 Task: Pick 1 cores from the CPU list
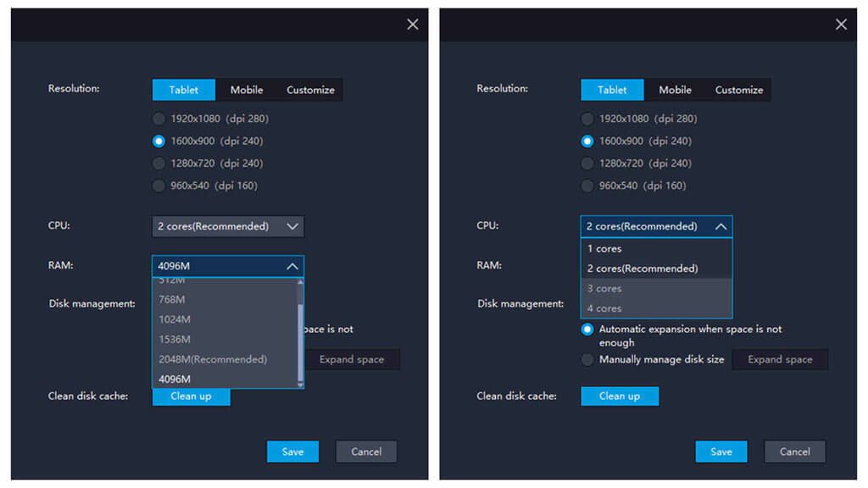(x=604, y=249)
